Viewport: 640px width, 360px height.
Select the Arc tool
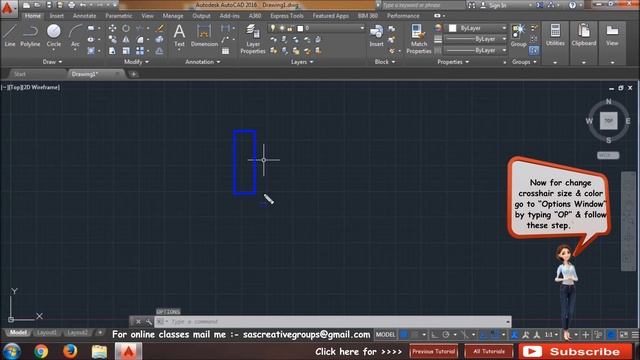pos(75,36)
